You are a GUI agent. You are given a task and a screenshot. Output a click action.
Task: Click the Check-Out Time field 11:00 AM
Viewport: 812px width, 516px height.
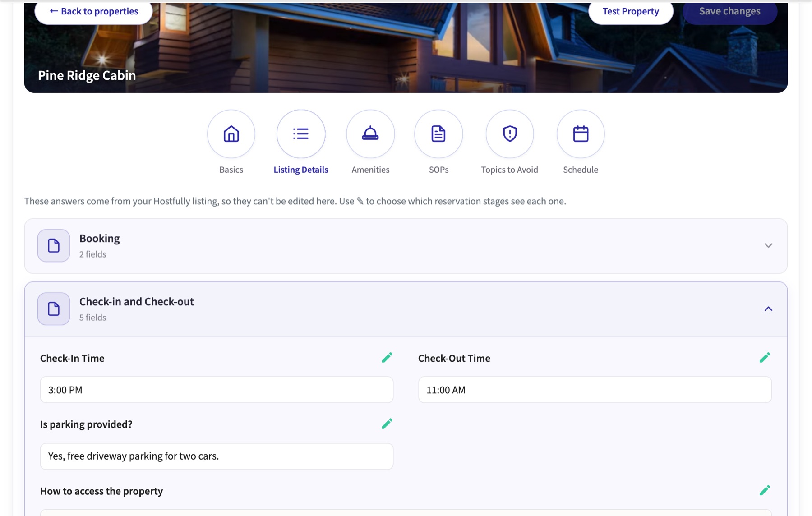(x=595, y=390)
